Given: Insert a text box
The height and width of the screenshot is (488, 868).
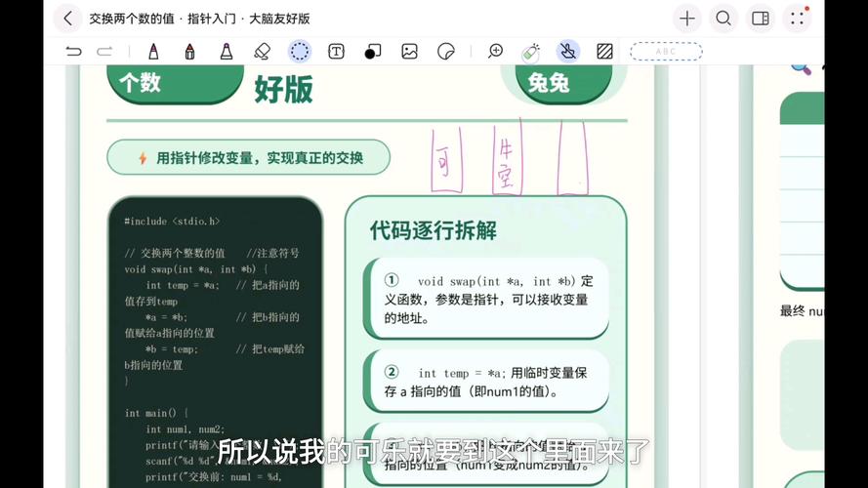Looking at the screenshot, I should coord(336,52).
